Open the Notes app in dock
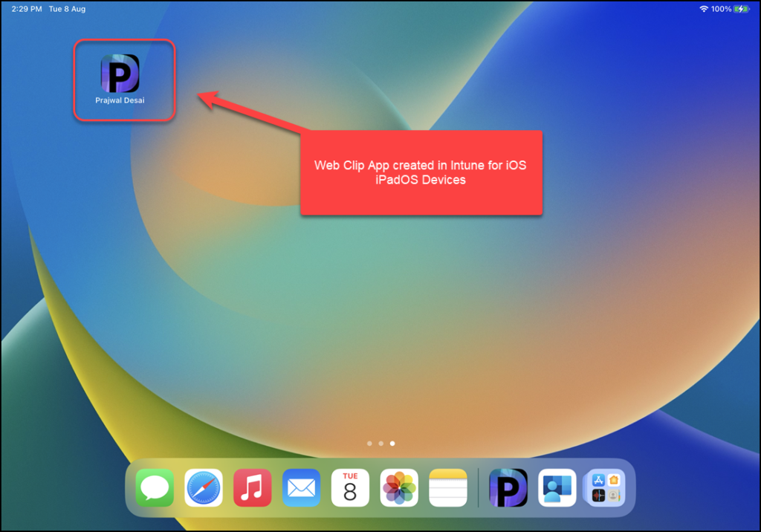 [x=448, y=488]
